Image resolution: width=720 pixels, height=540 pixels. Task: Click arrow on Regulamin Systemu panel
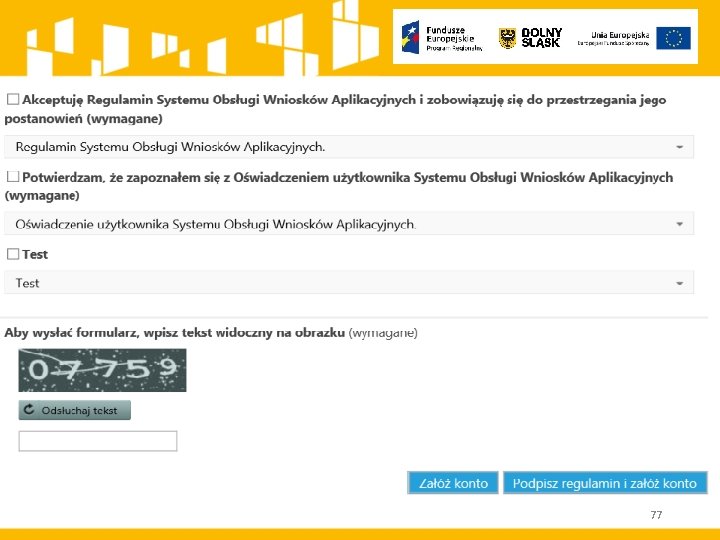click(x=680, y=147)
